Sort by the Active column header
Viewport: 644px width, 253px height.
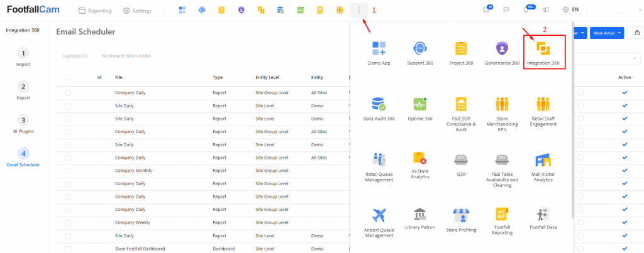click(625, 77)
